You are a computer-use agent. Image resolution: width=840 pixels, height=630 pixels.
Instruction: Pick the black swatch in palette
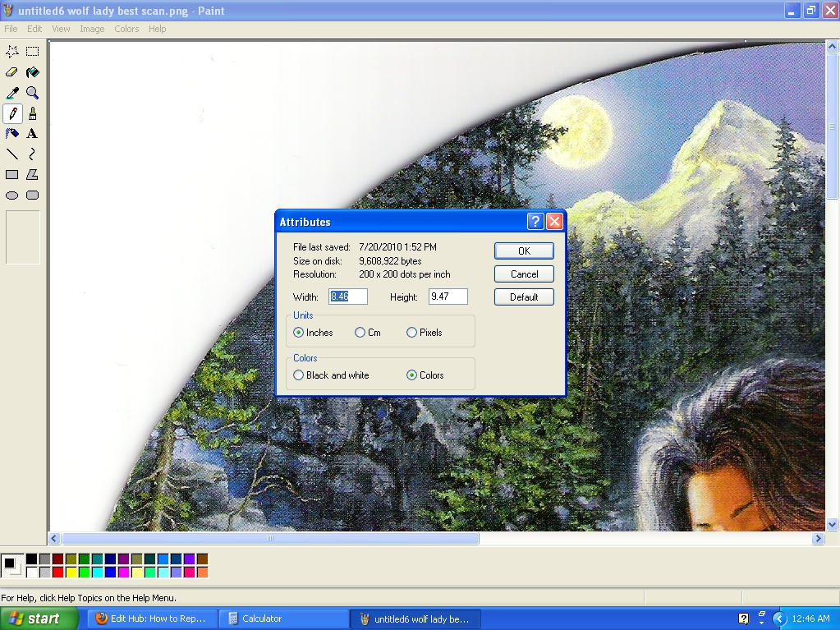pos(31,559)
